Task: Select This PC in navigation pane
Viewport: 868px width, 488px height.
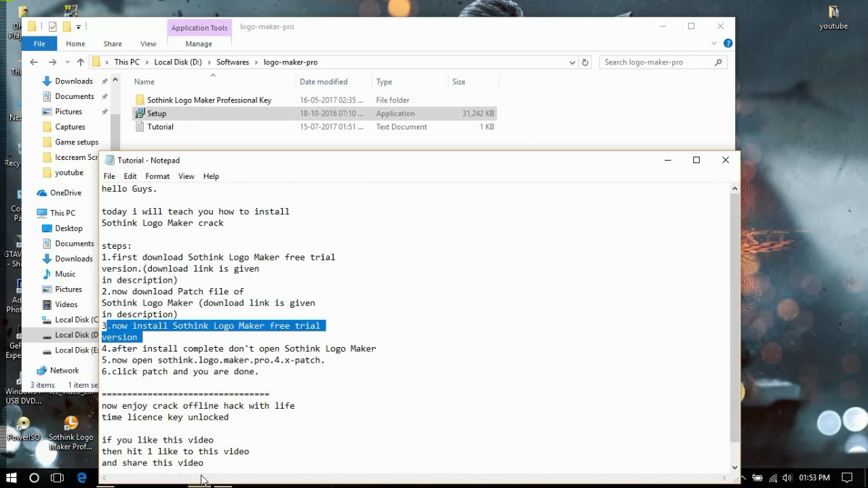Action: (x=62, y=213)
